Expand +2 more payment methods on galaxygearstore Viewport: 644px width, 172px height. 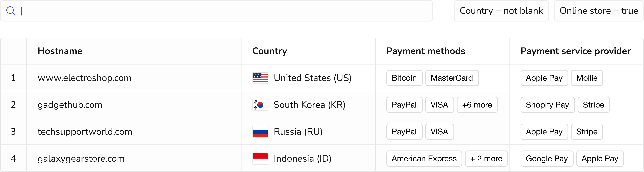coord(486,158)
